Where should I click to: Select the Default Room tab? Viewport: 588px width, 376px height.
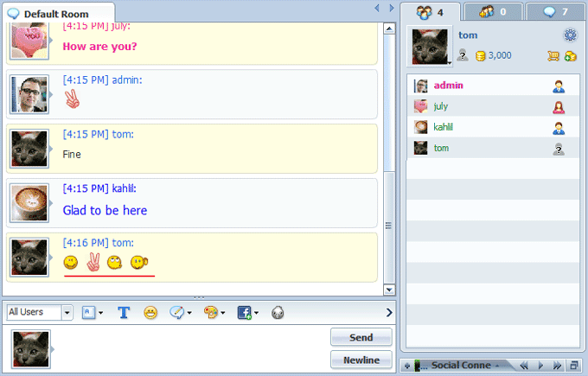click(57, 14)
